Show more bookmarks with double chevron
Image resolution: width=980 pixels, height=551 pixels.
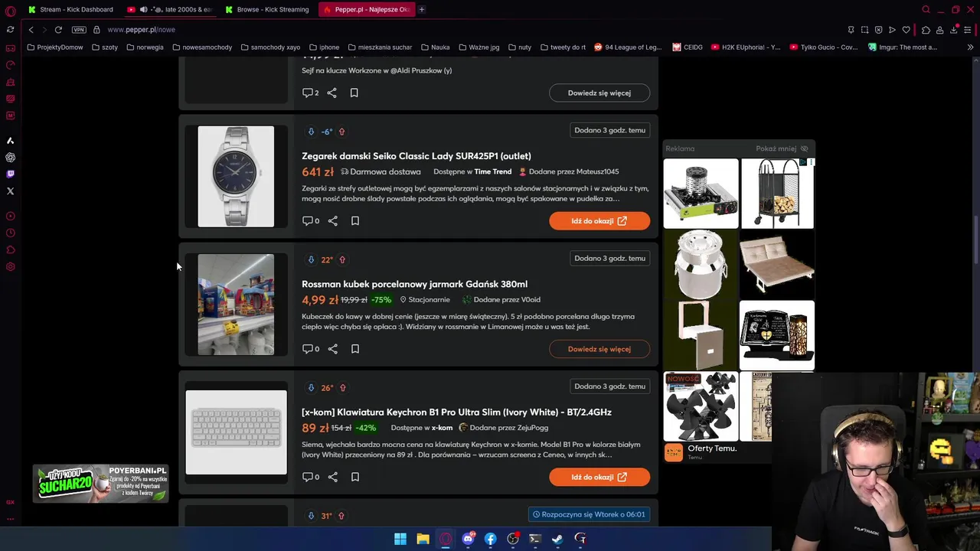coord(970,47)
